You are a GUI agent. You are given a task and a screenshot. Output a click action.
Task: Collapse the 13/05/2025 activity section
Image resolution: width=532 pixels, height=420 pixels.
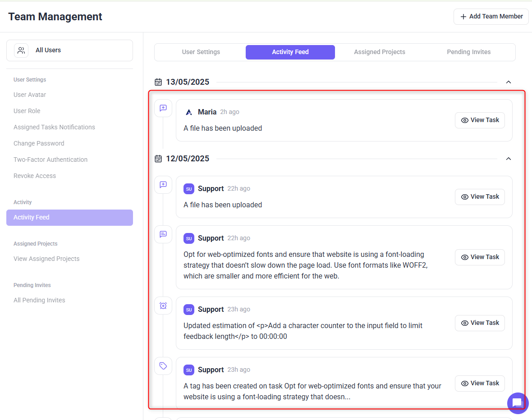coord(509,82)
